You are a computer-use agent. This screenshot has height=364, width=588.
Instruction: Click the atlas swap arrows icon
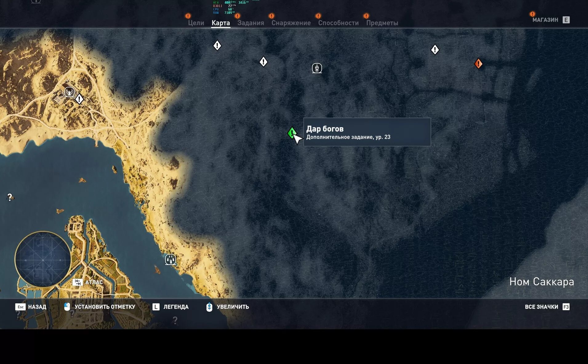click(x=78, y=282)
